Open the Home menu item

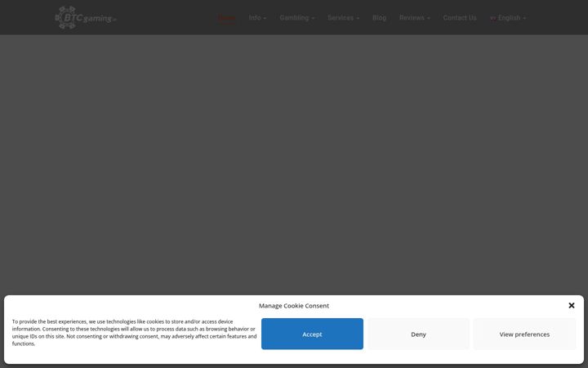(x=227, y=18)
